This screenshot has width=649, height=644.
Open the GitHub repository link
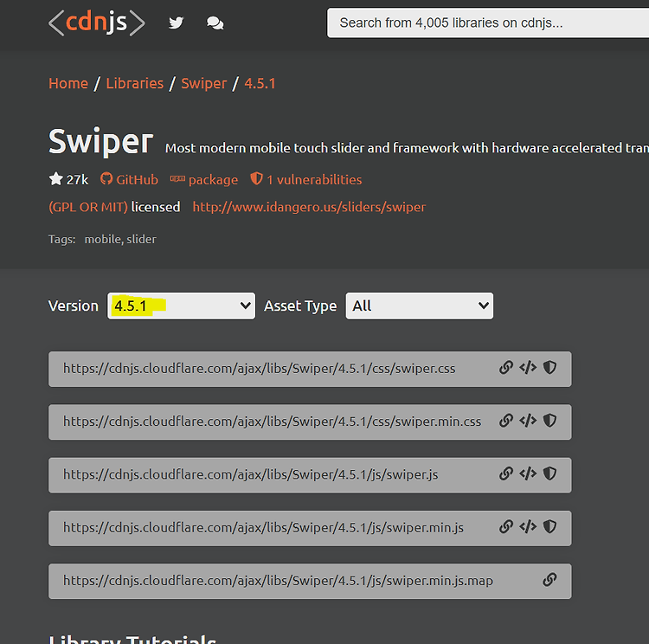(137, 180)
